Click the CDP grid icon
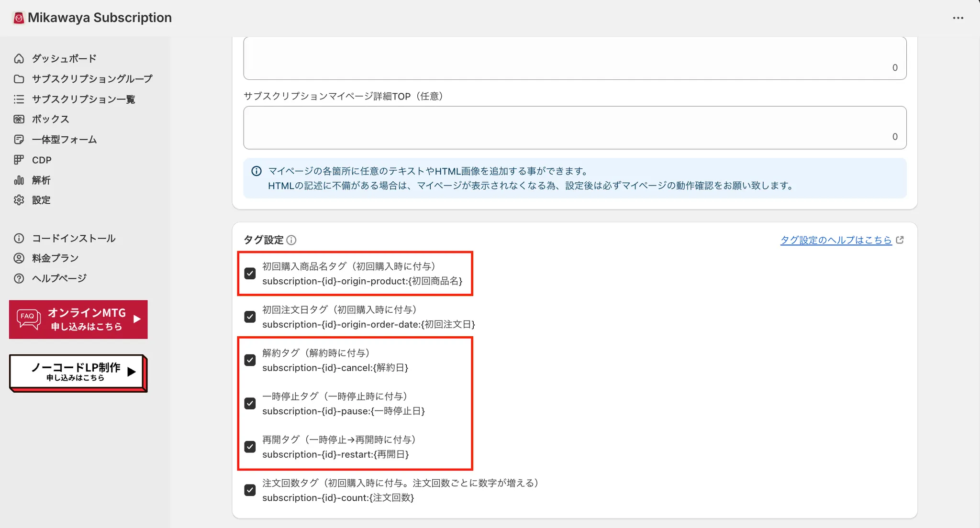Image resolution: width=980 pixels, height=528 pixels. click(19, 160)
